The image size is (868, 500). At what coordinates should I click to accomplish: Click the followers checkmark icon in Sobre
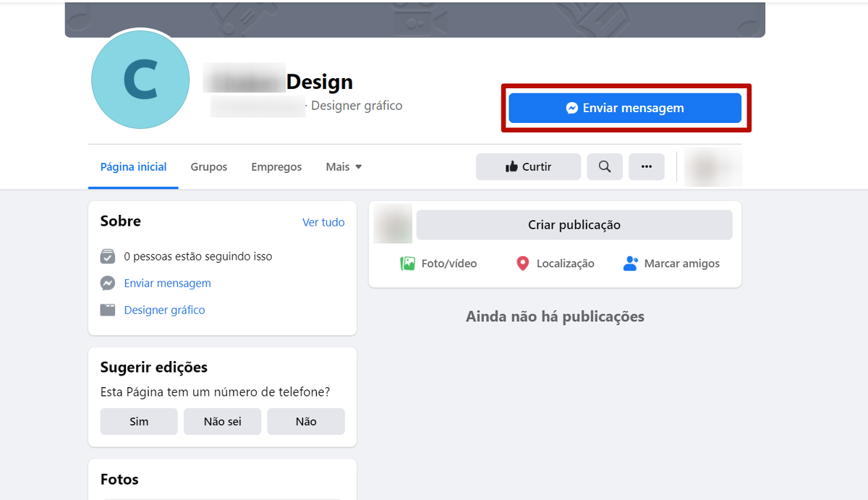point(108,256)
